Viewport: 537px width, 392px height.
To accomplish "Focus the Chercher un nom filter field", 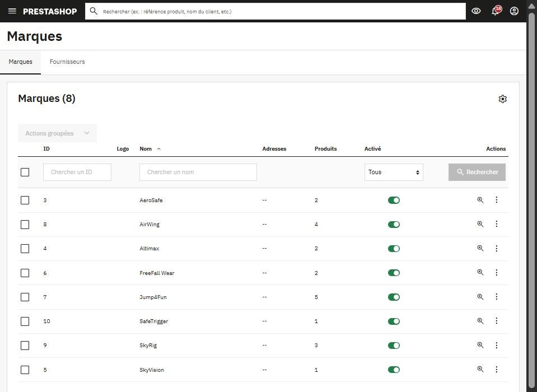I will (x=198, y=172).
